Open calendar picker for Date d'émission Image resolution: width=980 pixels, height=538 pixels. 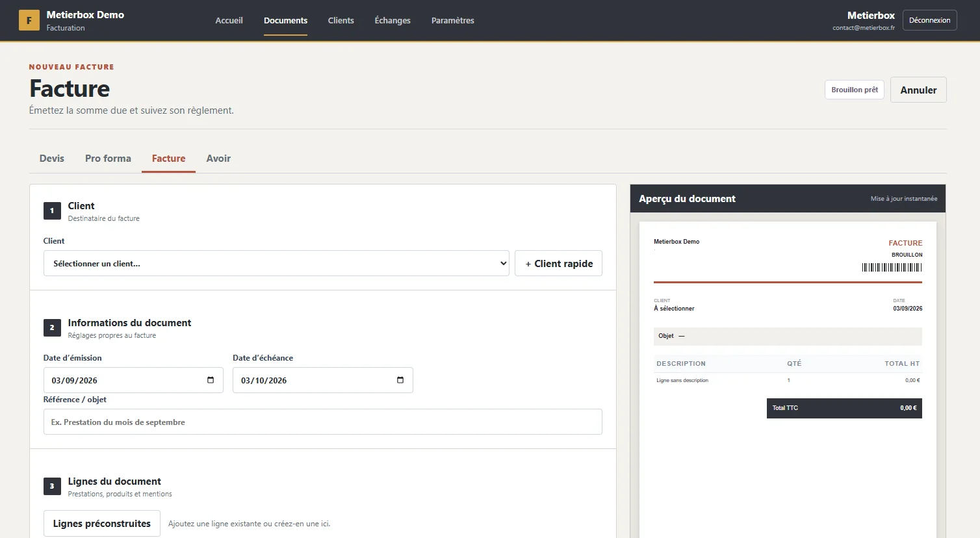[x=211, y=380]
